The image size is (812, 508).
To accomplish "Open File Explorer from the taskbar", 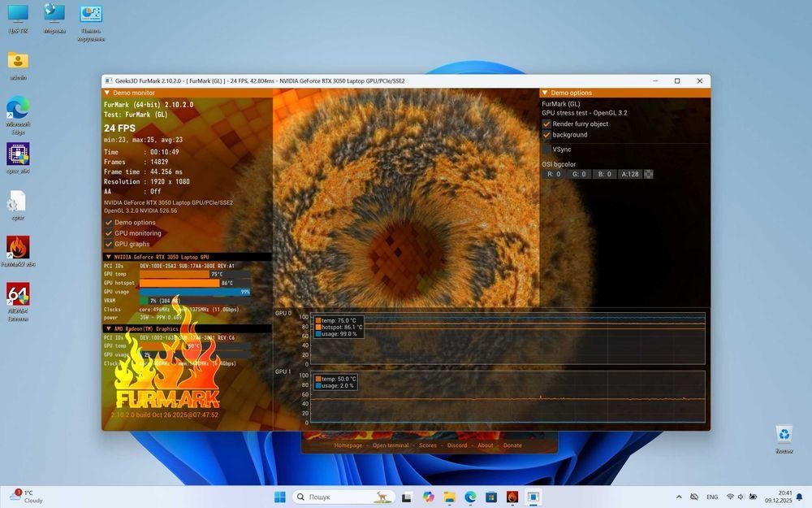I will [x=449, y=497].
